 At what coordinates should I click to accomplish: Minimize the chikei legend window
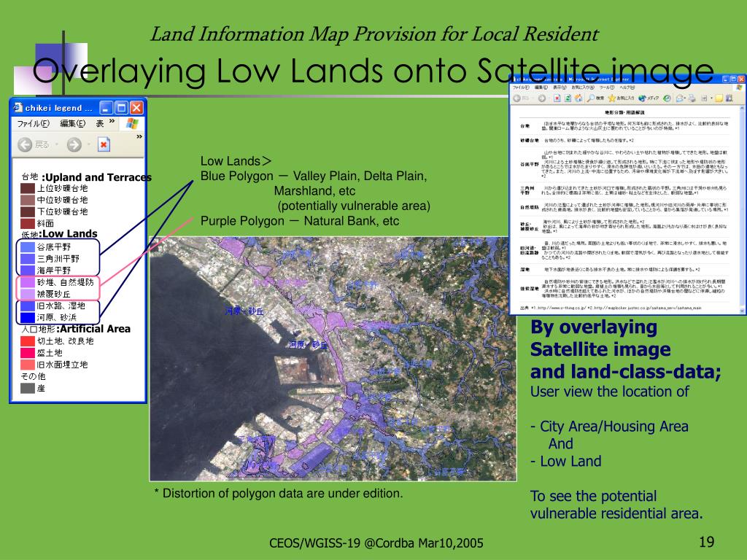tap(107, 108)
